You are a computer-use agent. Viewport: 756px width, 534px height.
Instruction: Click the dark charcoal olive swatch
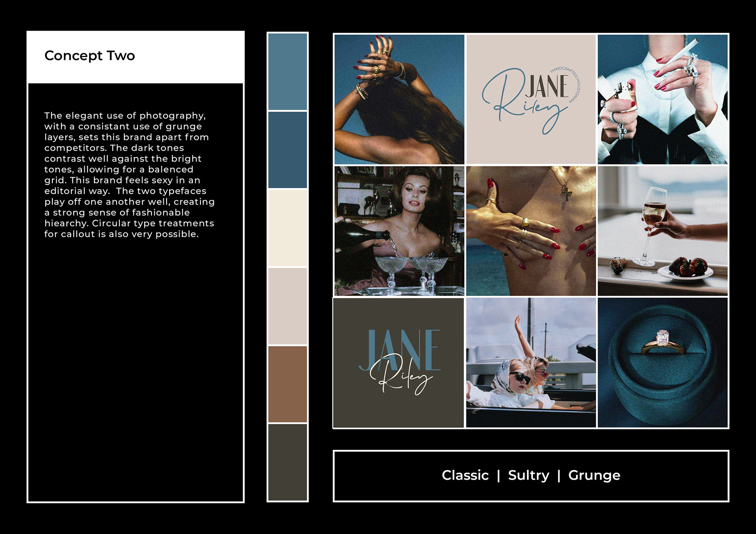[287, 462]
